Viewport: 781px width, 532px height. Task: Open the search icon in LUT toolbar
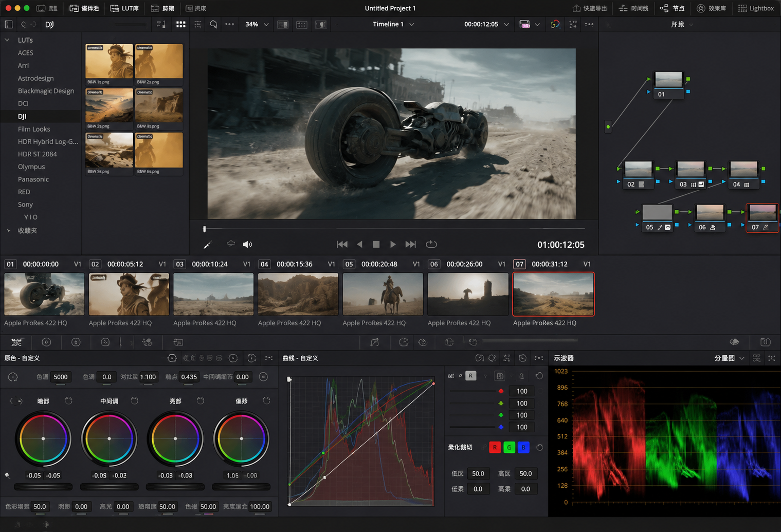coord(213,24)
